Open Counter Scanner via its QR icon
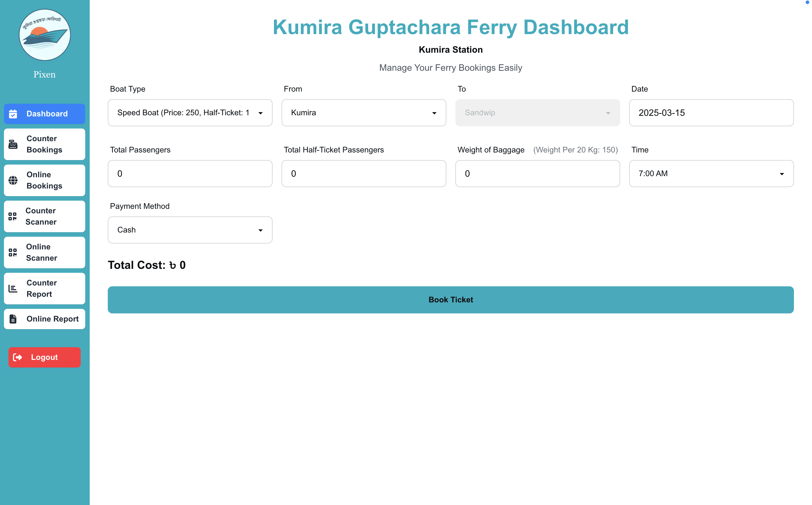This screenshot has width=812, height=505. 13,216
